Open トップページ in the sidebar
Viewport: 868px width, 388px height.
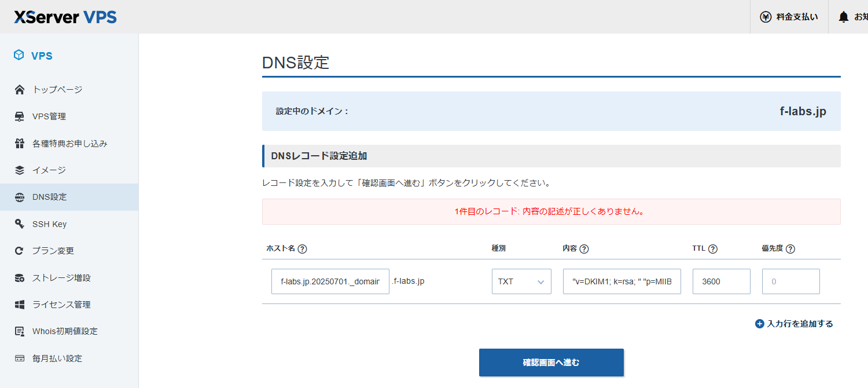pos(57,90)
